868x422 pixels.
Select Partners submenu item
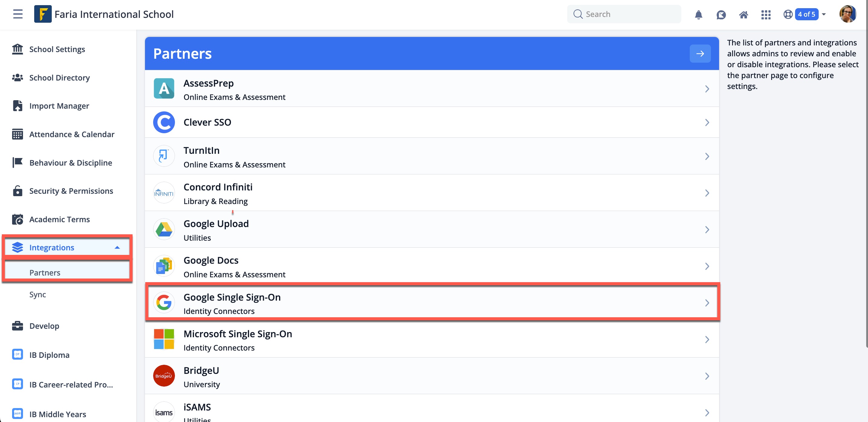click(67, 272)
